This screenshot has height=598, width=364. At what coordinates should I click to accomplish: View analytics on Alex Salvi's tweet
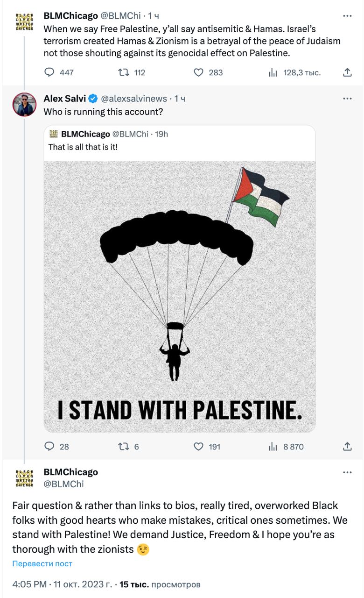coord(273,447)
